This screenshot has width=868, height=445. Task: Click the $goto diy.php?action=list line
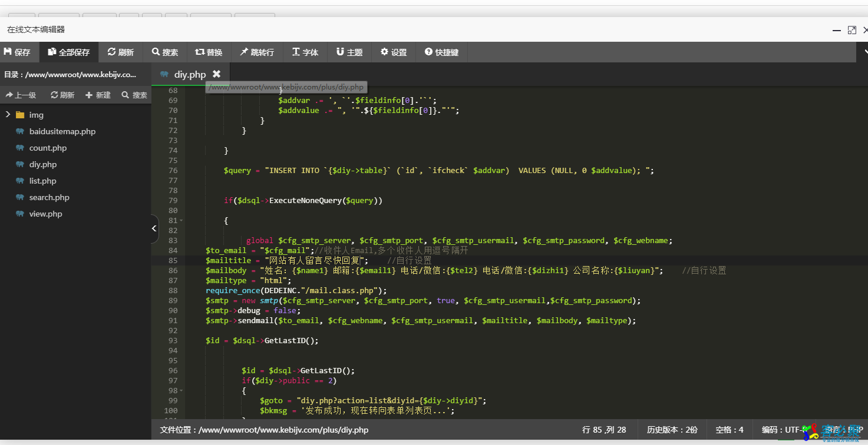[373, 400]
